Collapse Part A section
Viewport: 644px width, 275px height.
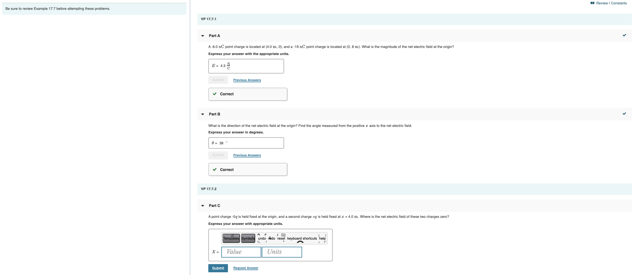(202, 36)
